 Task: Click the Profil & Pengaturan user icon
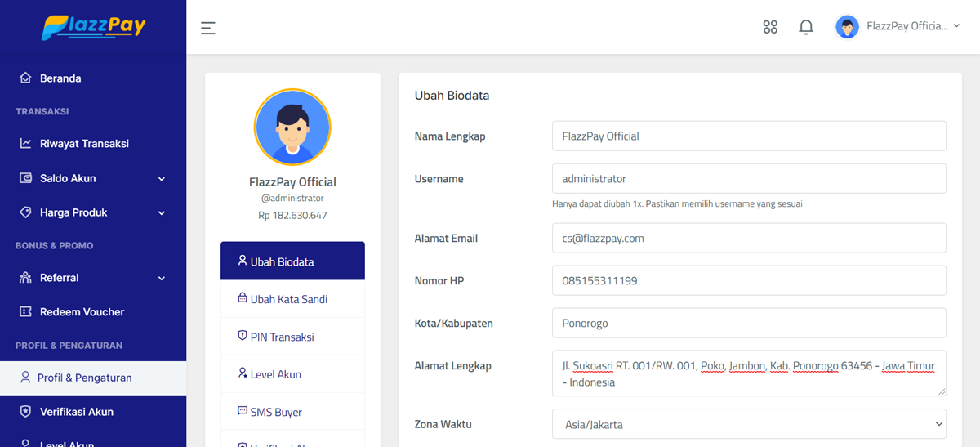[25, 378]
